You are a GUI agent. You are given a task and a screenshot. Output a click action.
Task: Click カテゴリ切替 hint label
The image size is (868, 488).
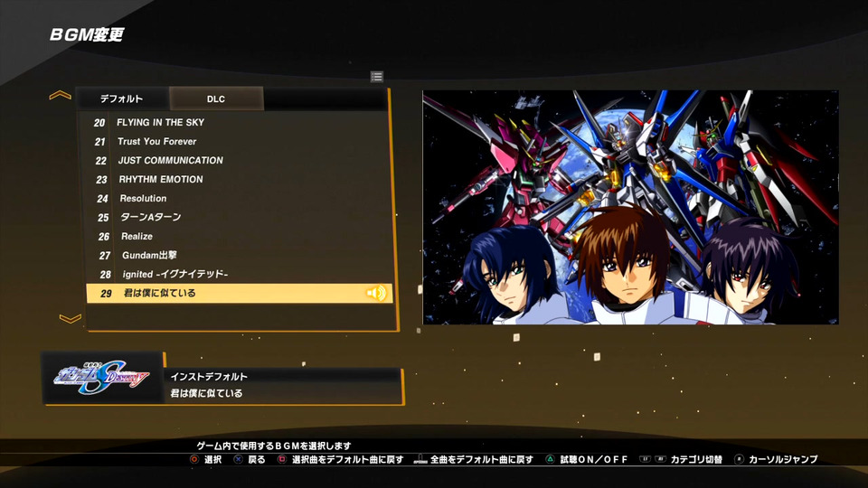click(x=696, y=459)
